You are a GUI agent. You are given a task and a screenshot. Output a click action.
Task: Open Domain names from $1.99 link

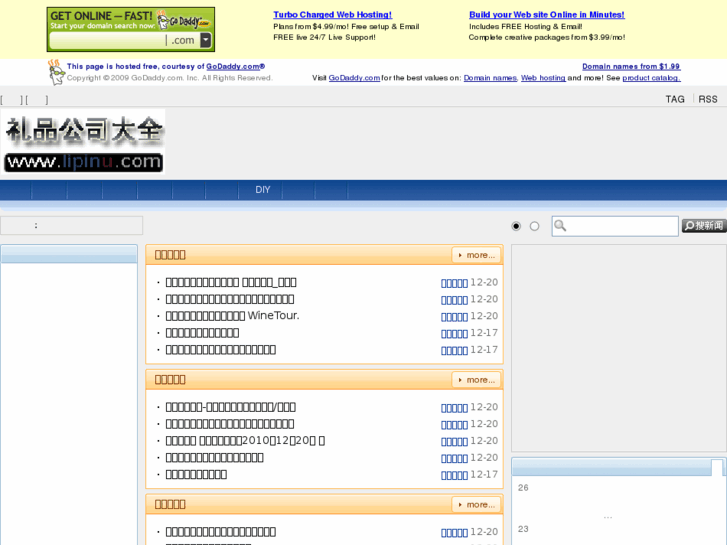631,66
